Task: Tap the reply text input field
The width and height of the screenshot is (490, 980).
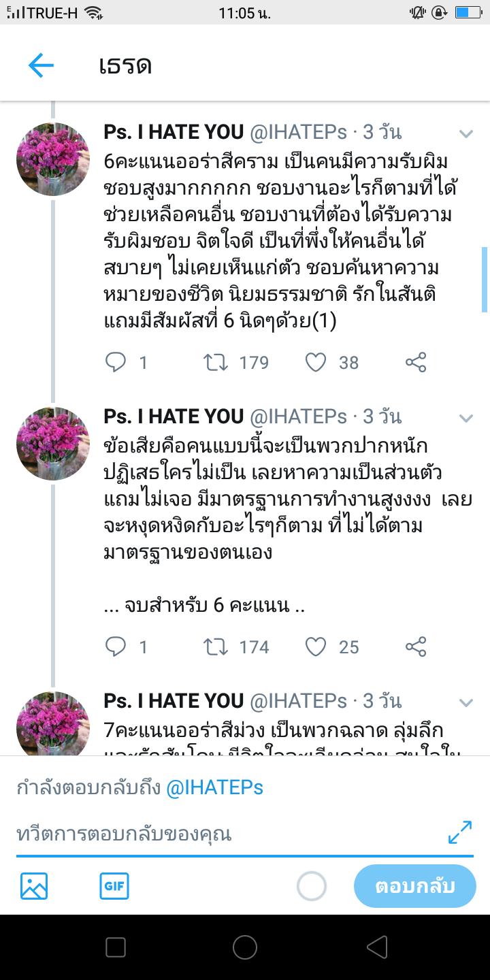Action: (225, 834)
